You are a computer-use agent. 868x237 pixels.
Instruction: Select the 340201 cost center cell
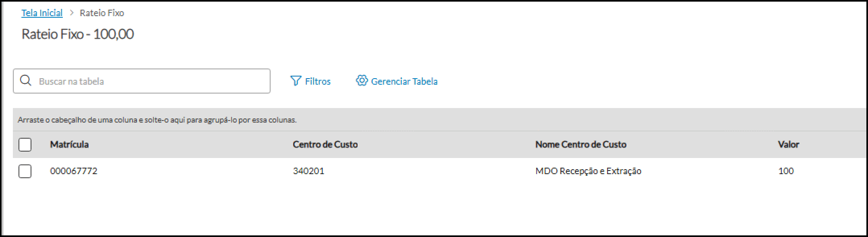coord(308,171)
